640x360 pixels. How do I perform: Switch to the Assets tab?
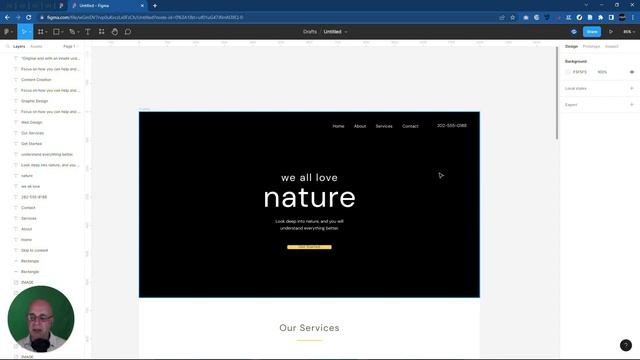[x=36, y=47]
